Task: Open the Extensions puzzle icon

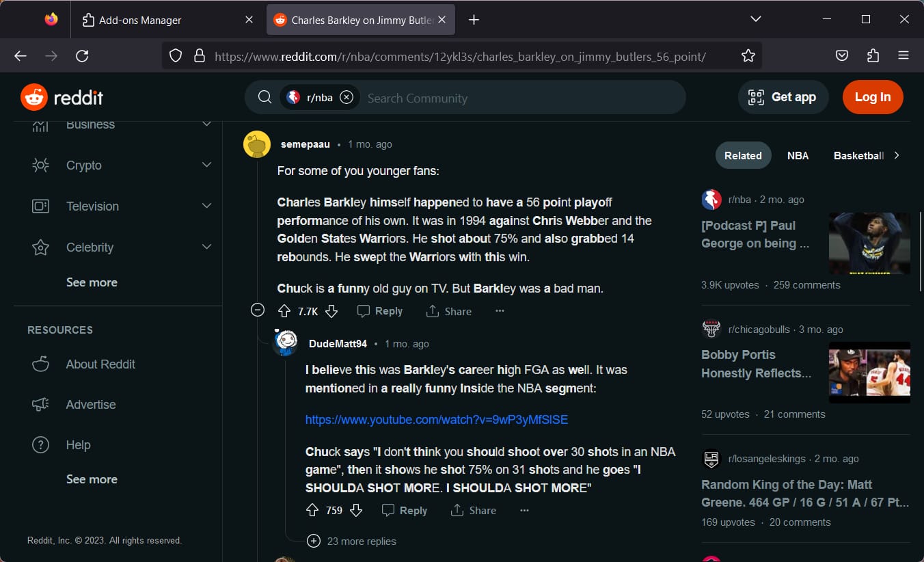Action: 873,56
